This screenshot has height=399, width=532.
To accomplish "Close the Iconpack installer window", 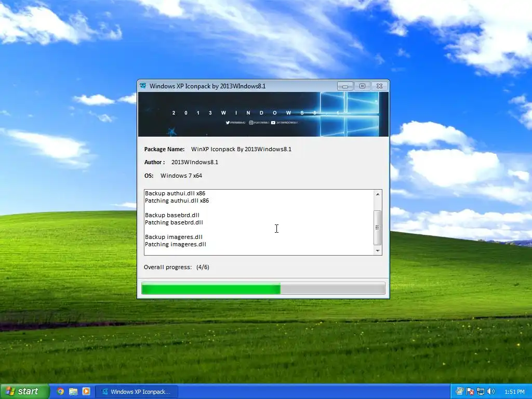I will pos(379,86).
